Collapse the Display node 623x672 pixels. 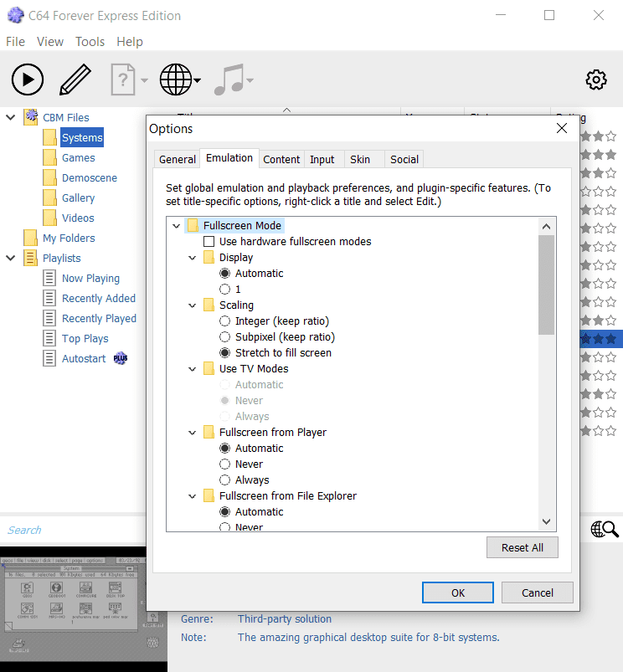pyautogui.click(x=192, y=258)
